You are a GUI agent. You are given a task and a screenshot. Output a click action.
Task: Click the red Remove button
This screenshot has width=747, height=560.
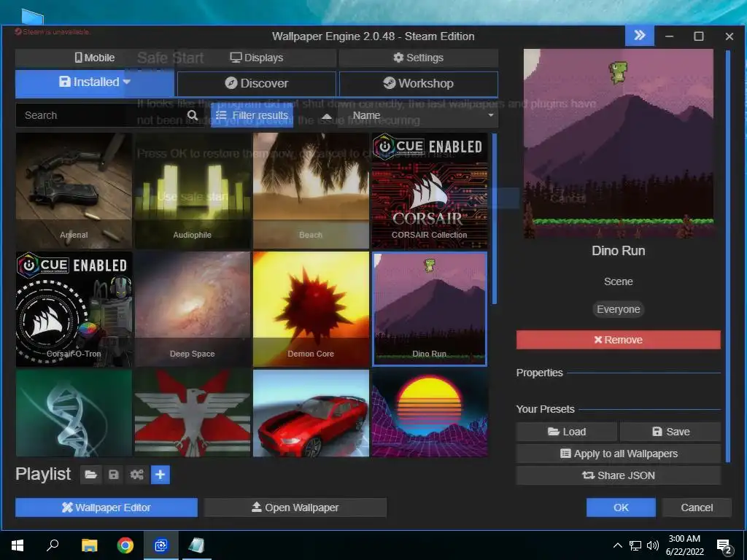[x=619, y=340]
